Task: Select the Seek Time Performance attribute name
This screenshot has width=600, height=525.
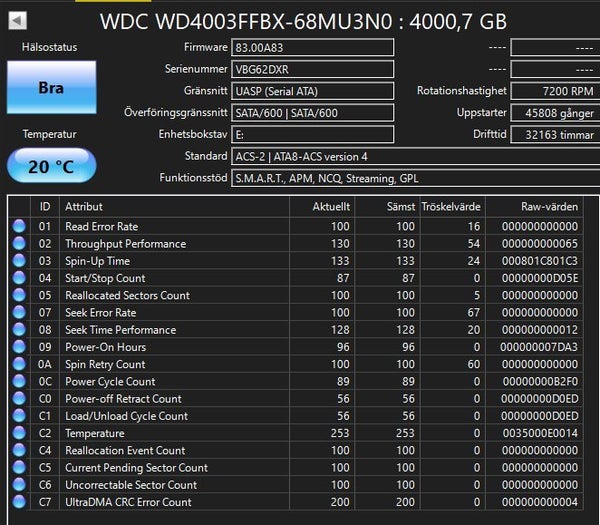Action: [x=121, y=330]
